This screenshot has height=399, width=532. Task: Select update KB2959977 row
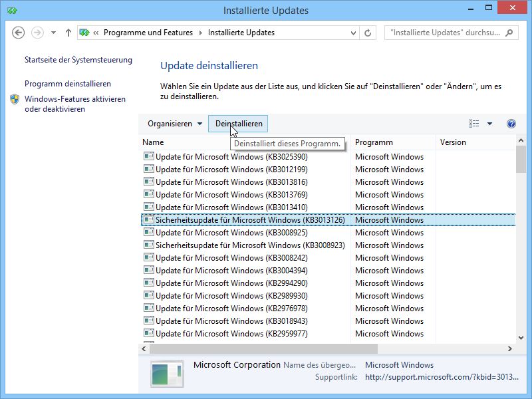coord(328,334)
